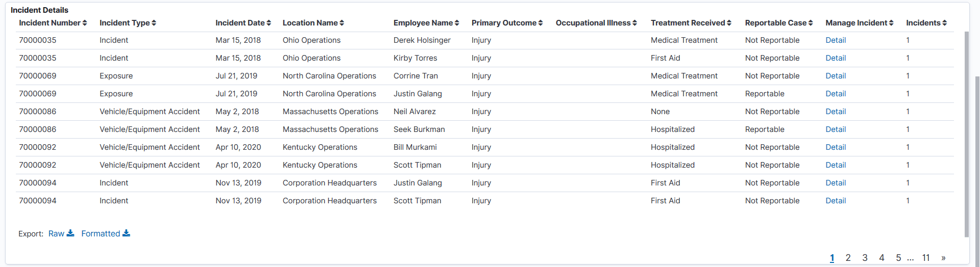Sort the Occupational Illness column
The height and width of the screenshot is (267, 980).
[634, 23]
